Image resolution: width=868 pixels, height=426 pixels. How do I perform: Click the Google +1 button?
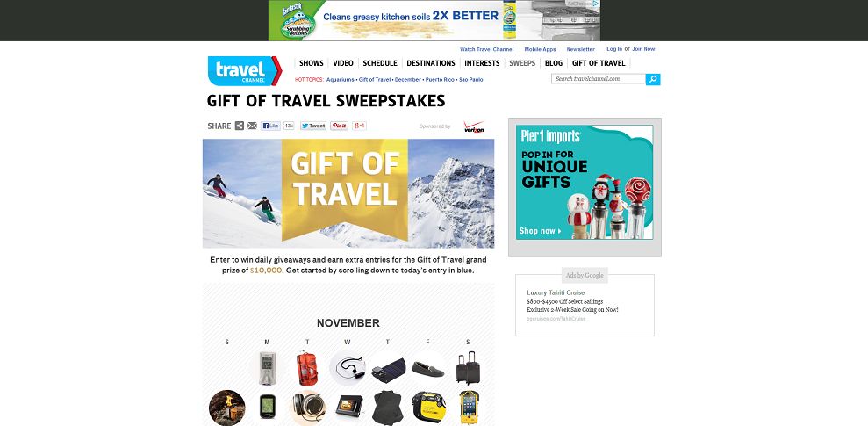pos(359,126)
